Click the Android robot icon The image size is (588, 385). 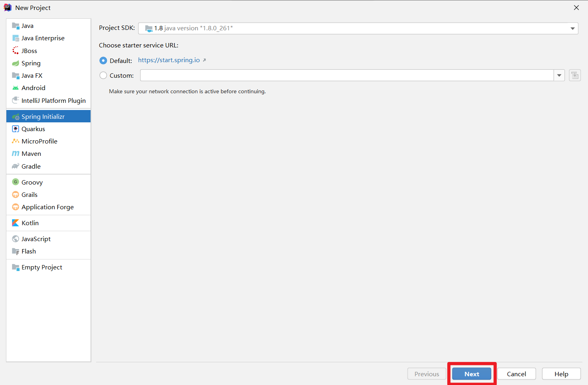pos(16,88)
